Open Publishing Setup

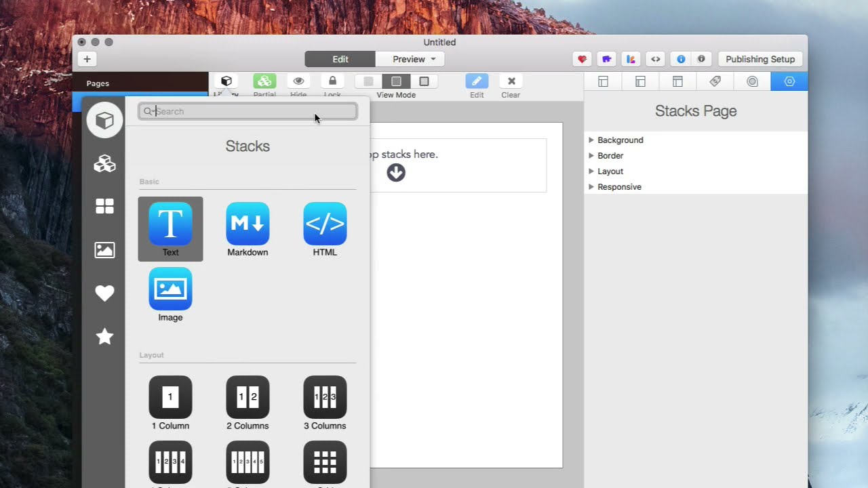760,59
